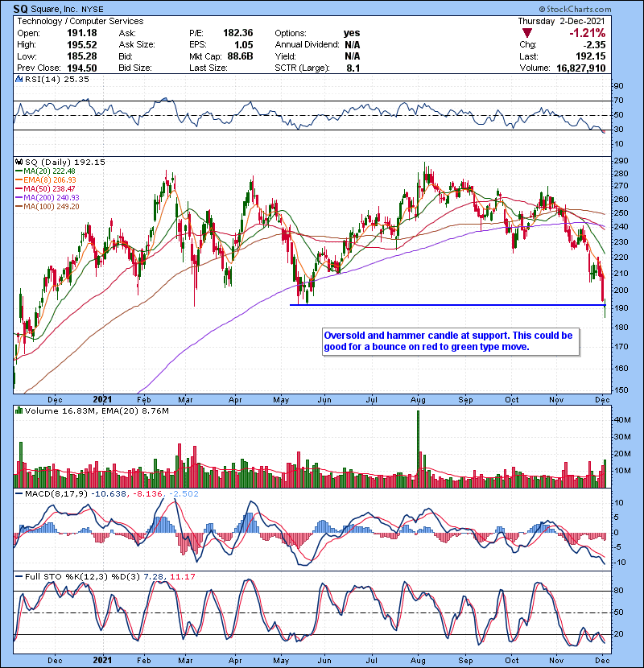Click the Last price value 192.15 in header
Image resolution: width=644 pixels, height=668 pixels.
[x=590, y=56]
